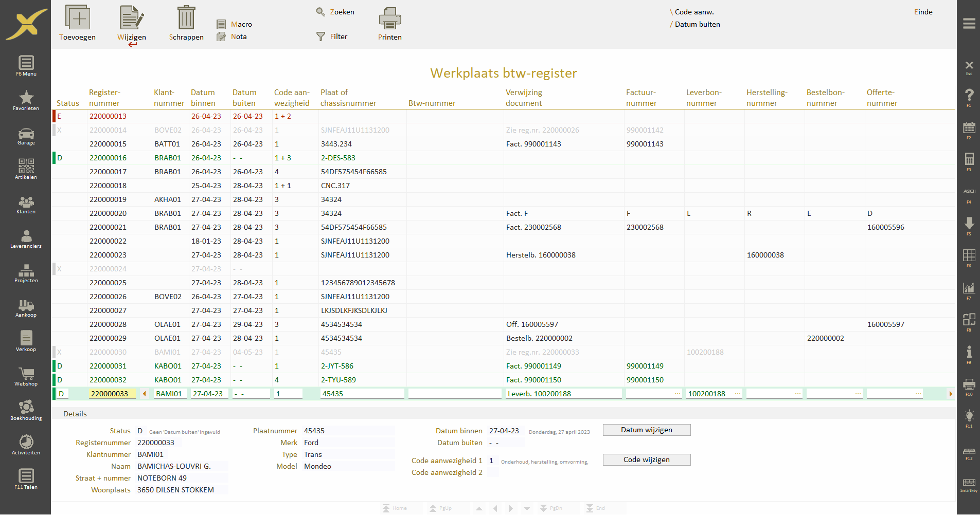Open the F6 Menu sidebar item
Screen dimensions: 980x515
click(x=26, y=66)
